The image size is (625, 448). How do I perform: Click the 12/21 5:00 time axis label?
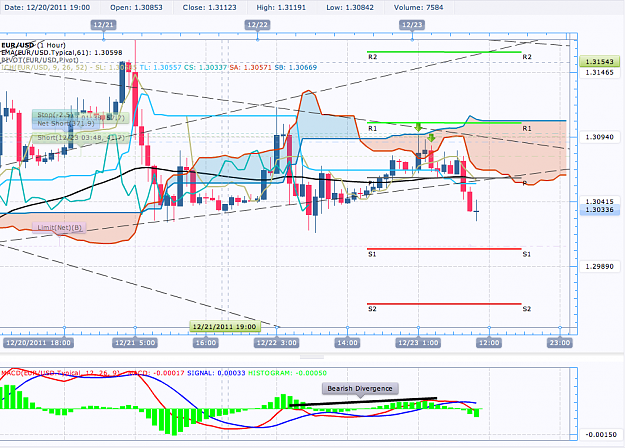[135, 343]
